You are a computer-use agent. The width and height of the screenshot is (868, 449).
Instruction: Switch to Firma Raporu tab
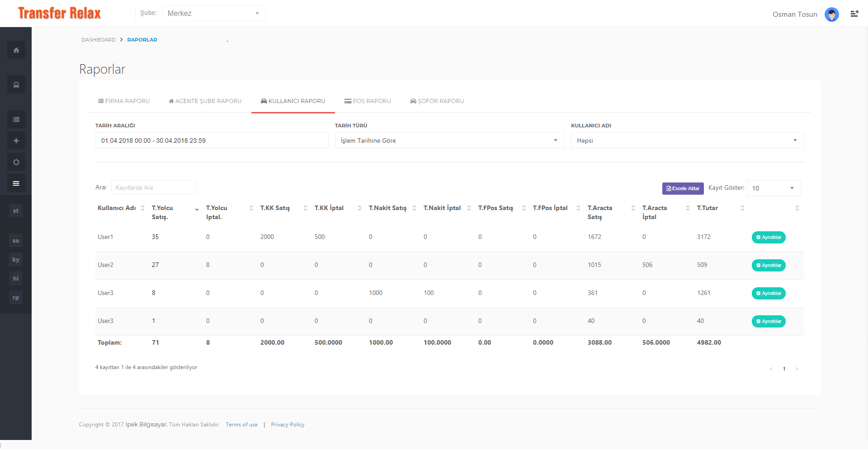[x=124, y=101]
